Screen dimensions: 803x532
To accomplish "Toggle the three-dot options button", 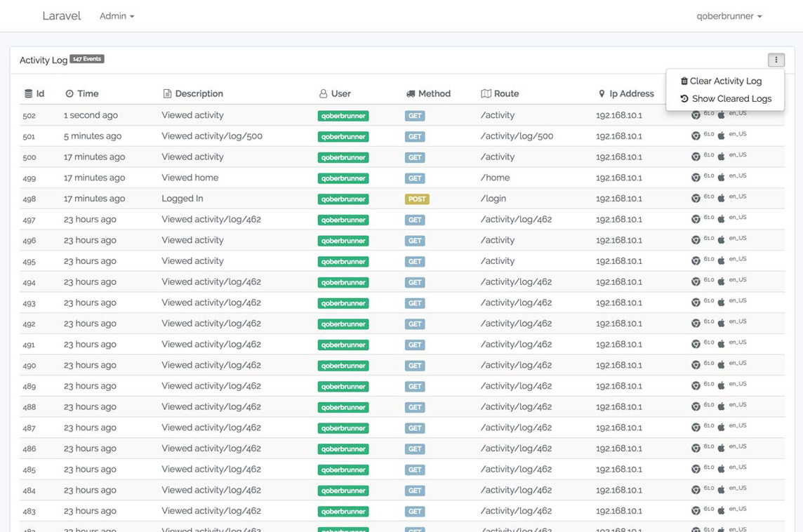I will coord(776,60).
